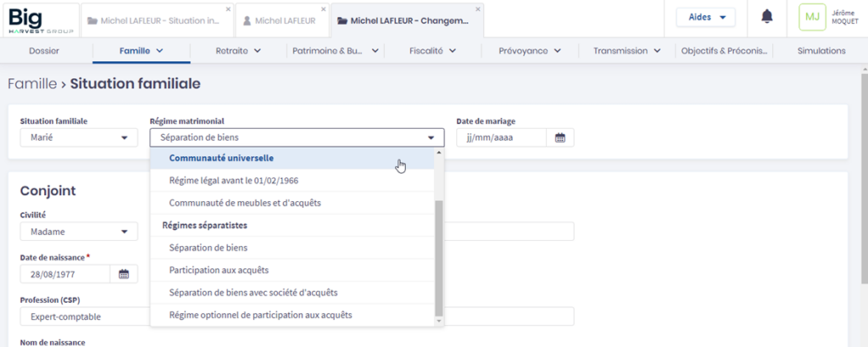
Task: Close the Michel LAFLEUR Situation tab
Action: pos(228,9)
